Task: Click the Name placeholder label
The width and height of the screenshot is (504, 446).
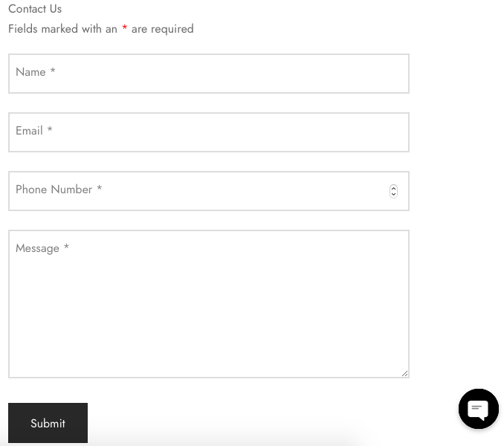Action: [30, 72]
